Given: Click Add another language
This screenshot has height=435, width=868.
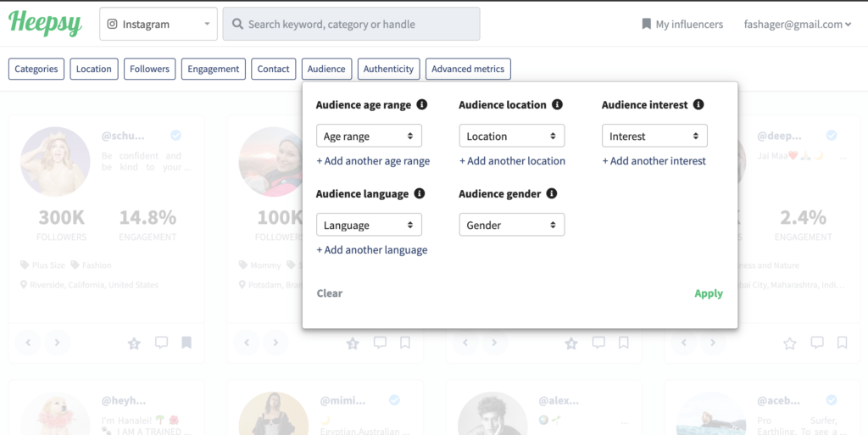Looking at the screenshot, I should [372, 250].
